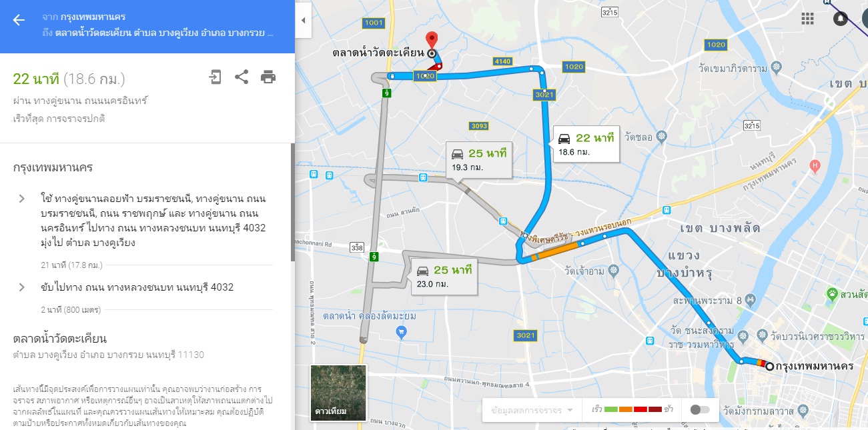Switch to the ดาวเทียม satellite thumbnail
This screenshot has width=868, height=430.
(x=339, y=393)
